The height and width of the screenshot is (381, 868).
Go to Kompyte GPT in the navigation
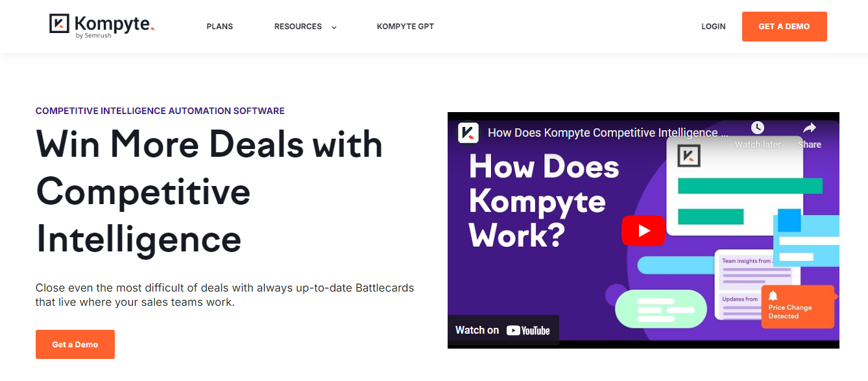click(405, 27)
